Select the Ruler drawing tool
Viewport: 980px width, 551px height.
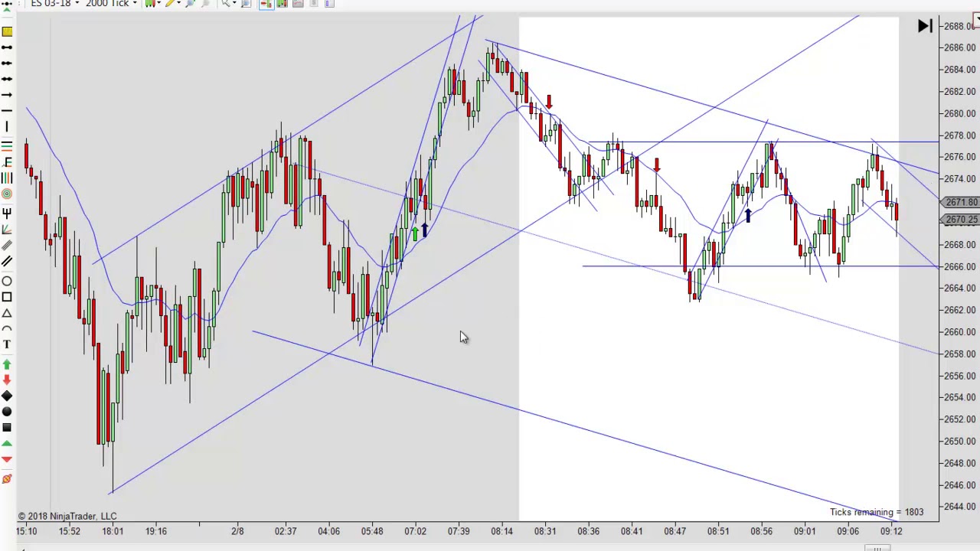6,31
